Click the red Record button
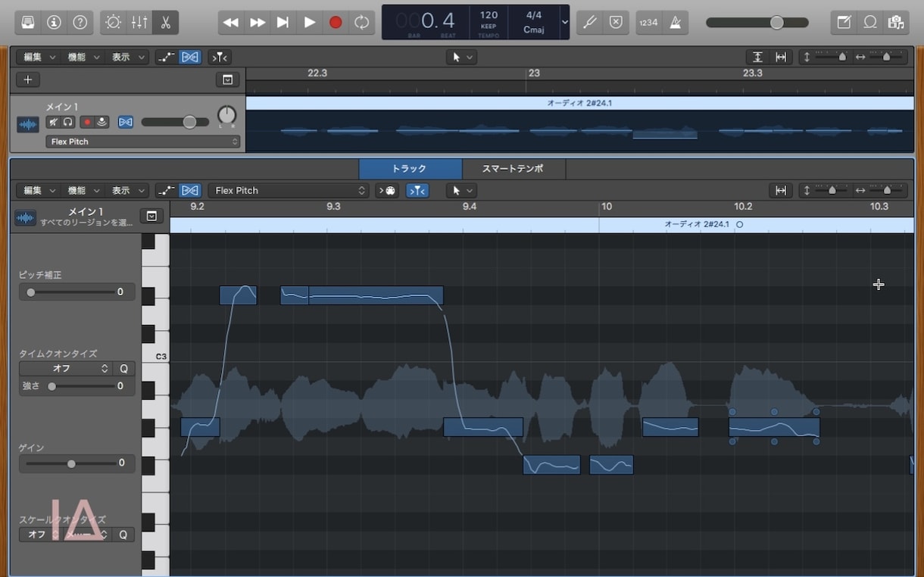The image size is (924, 577). tap(336, 23)
